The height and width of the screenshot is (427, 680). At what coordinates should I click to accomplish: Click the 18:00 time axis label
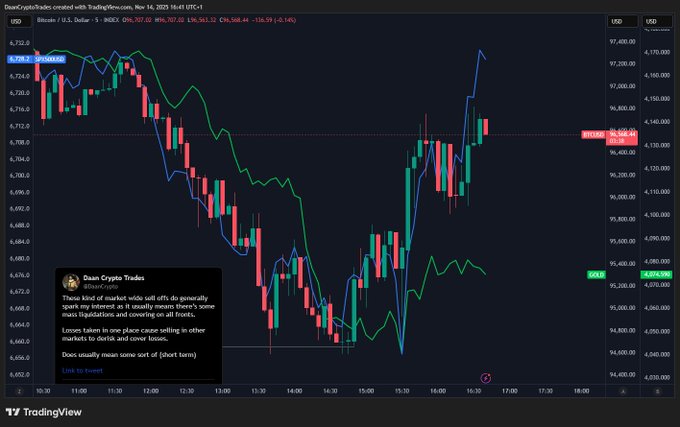coord(582,391)
